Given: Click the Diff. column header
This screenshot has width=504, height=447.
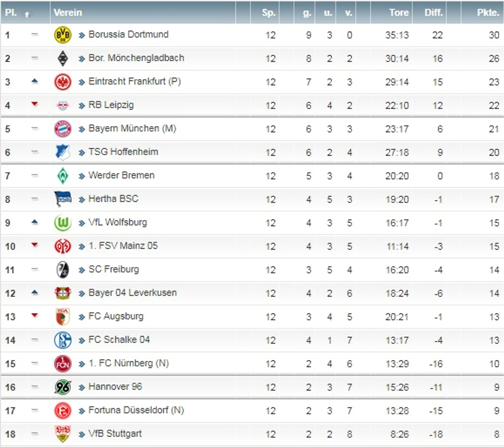Looking at the screenshot, I should pyautogui.click(x=433, y=12).
